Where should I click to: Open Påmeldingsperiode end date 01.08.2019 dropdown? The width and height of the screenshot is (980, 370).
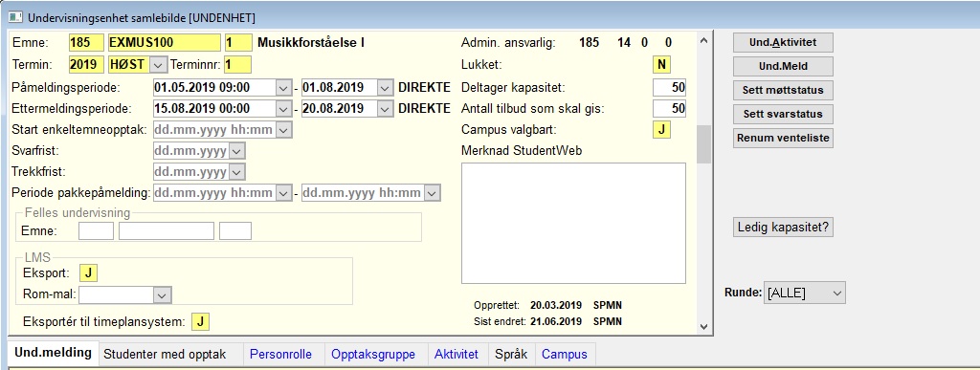point(386,87)
